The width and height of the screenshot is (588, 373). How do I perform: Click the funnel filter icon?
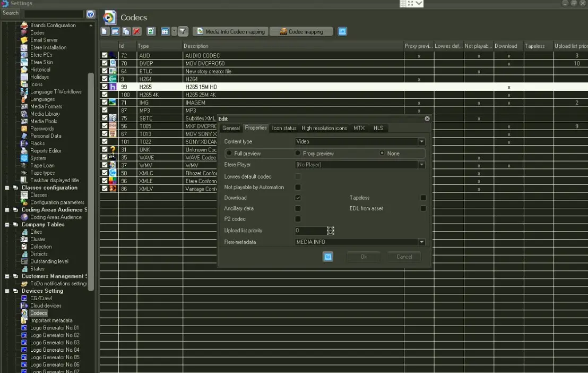183,32
